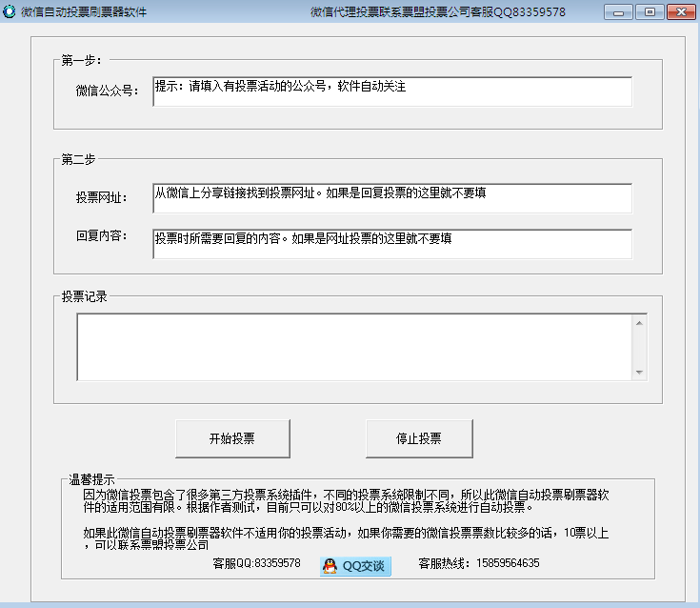
Task: Close the voting software window
Action: point(681,12)
